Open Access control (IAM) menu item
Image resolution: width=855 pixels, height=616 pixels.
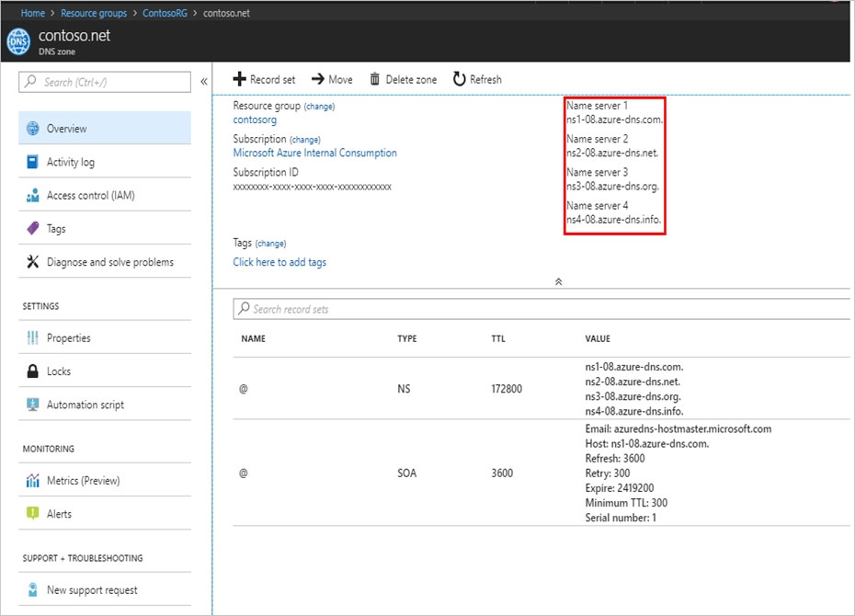click(x=105, y=195)
